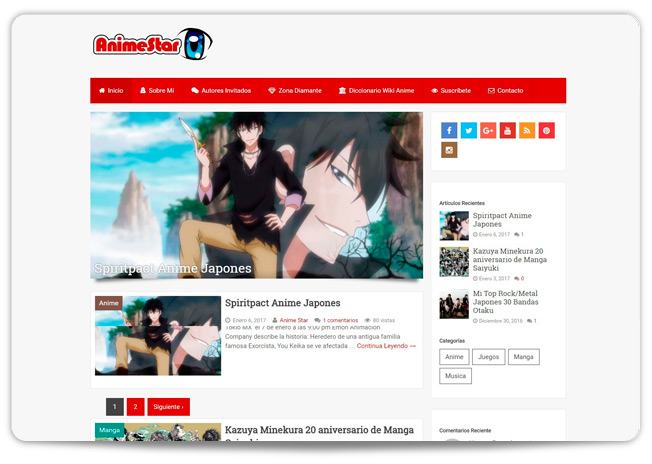652x464 pixels.
Task: Click the Twitter bird icon
Action: pos(468,130)
